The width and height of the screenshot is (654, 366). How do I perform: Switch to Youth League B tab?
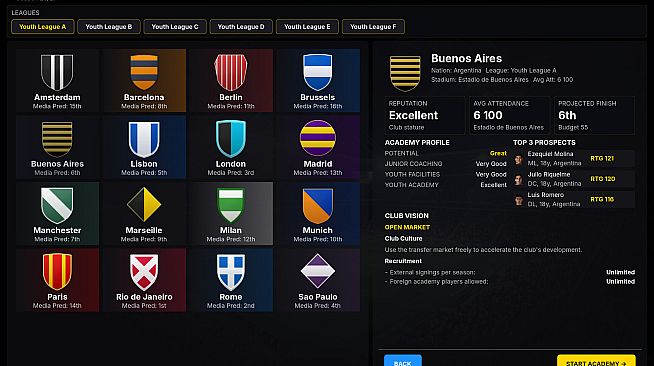[x=108, y=27]
